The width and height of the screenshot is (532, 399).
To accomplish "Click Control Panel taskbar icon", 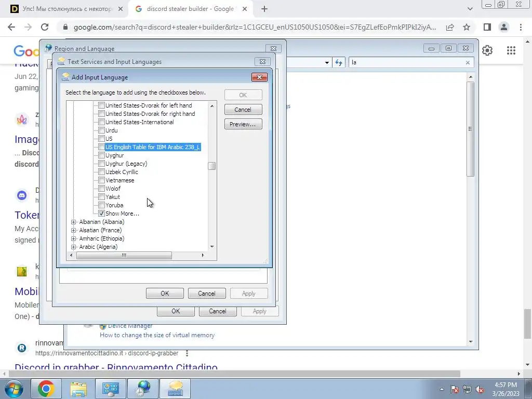I will (x=110, y=389).
